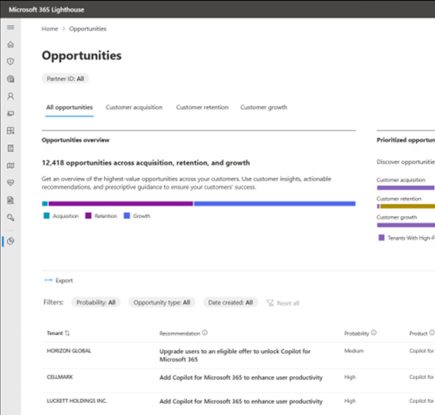Screen dimensions: 435x415
Task: Open the Opportunity type: All filter
Action: (x=162, y=302)
